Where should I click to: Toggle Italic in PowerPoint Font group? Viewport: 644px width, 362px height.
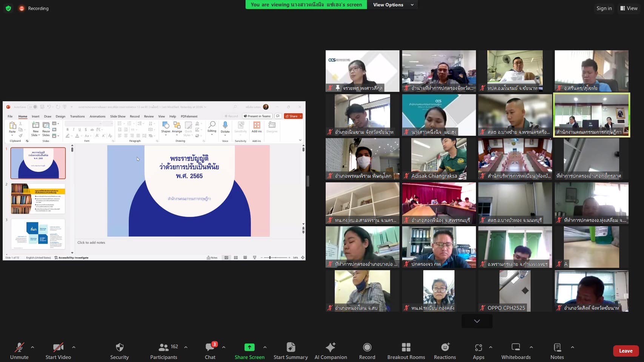point(74,129)
